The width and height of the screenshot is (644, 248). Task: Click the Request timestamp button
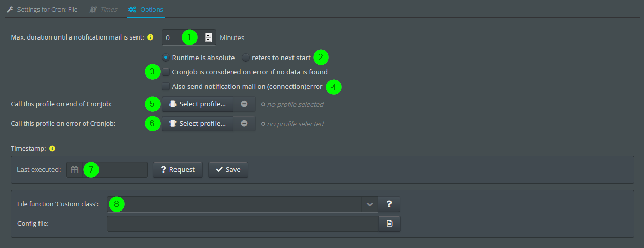(178, 170)
